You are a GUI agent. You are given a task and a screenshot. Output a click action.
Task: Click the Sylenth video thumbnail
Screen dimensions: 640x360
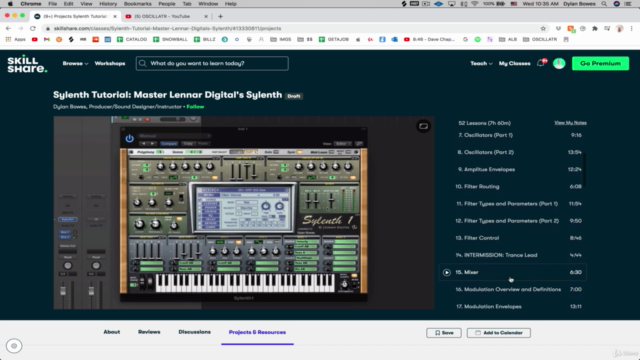click(244, 213)
